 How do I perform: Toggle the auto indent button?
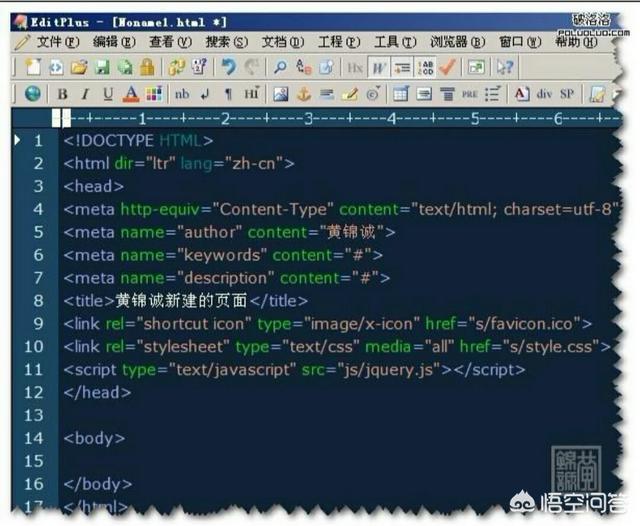(402, 67)
